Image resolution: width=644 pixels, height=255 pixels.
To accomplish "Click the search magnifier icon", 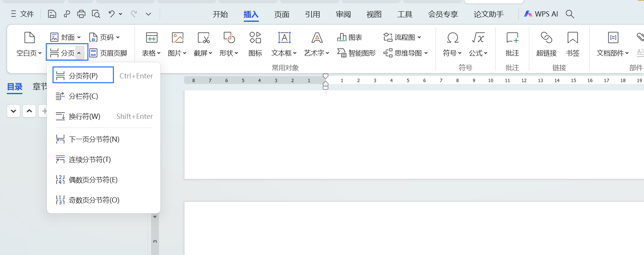I will (570, 14).
